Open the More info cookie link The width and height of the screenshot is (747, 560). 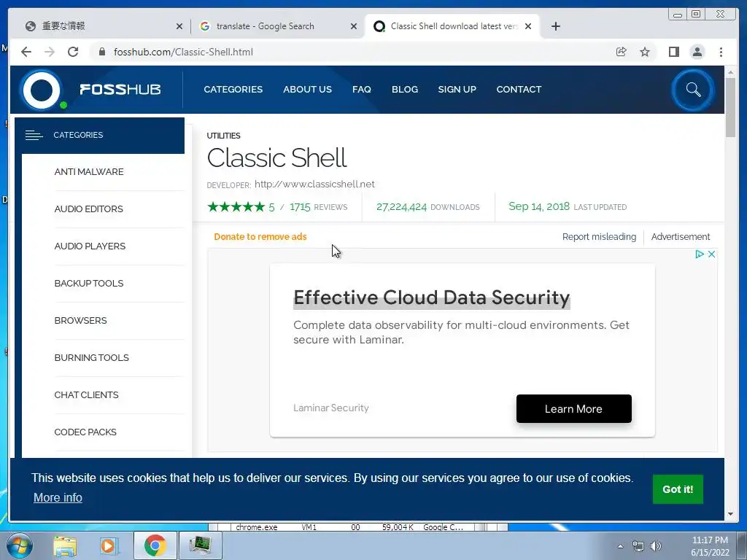(58, 497)
